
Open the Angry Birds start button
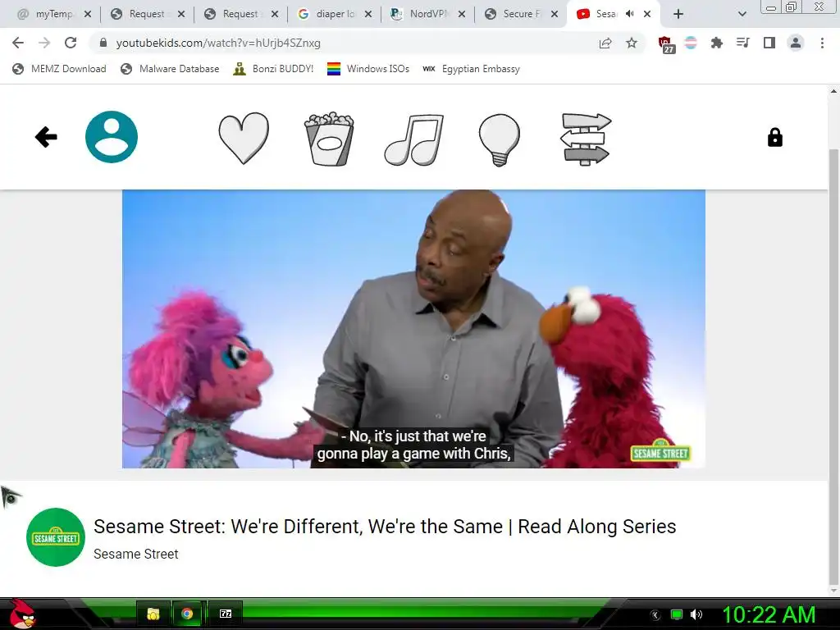coord(21,614)
